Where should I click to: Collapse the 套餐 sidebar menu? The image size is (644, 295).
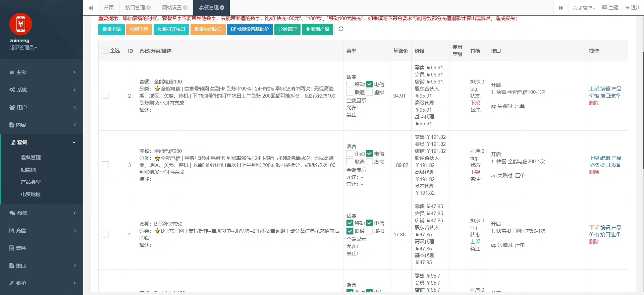(42, 142)
